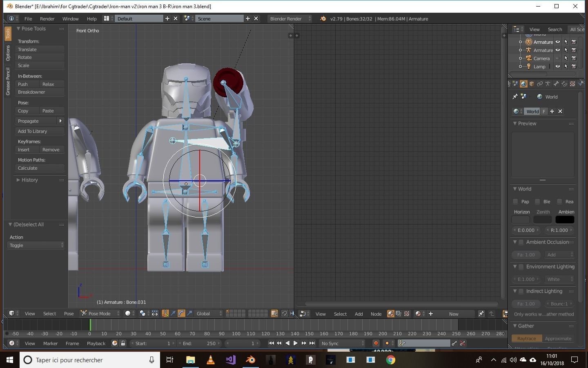Select the scale manipulator icon
This screenshot has width=588, height=368.
(x=189, y=314)
